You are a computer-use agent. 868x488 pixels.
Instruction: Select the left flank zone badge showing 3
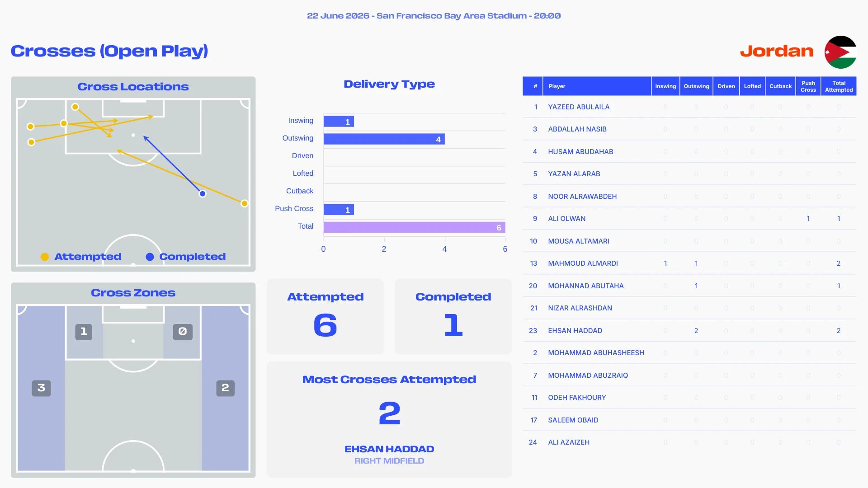click(41, 388)
